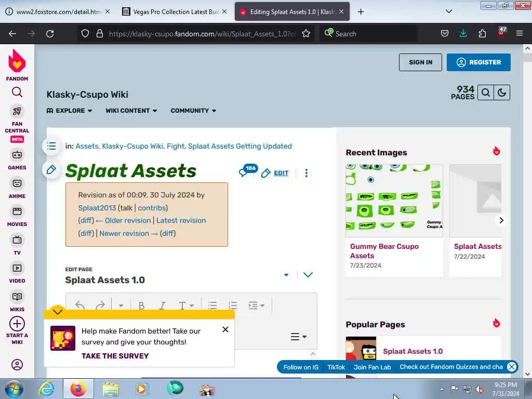Image resolution: width=532 pixels, height=399 pixels.
Task: List all tabs with the chevron
Action: pos(448,11)
